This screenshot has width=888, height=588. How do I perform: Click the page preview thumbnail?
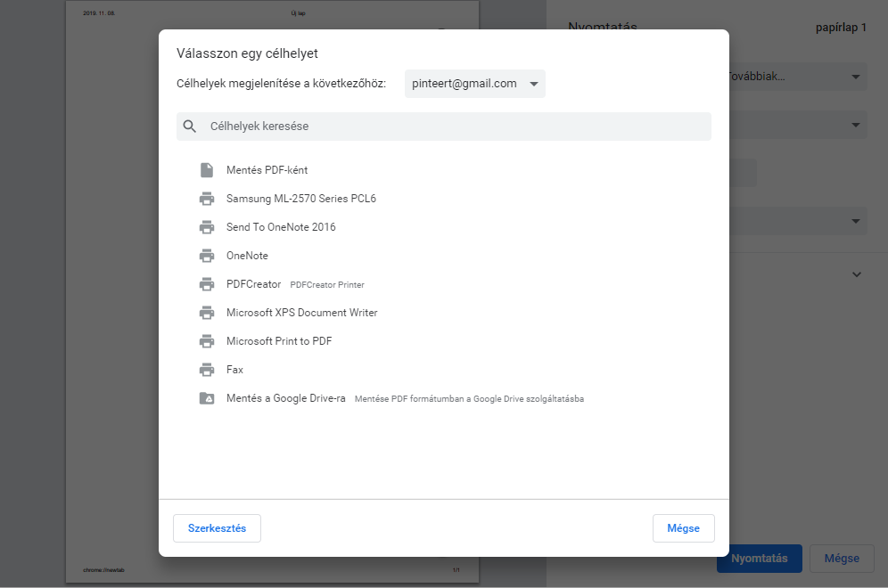pyautogui.click(x=107, y=294)
